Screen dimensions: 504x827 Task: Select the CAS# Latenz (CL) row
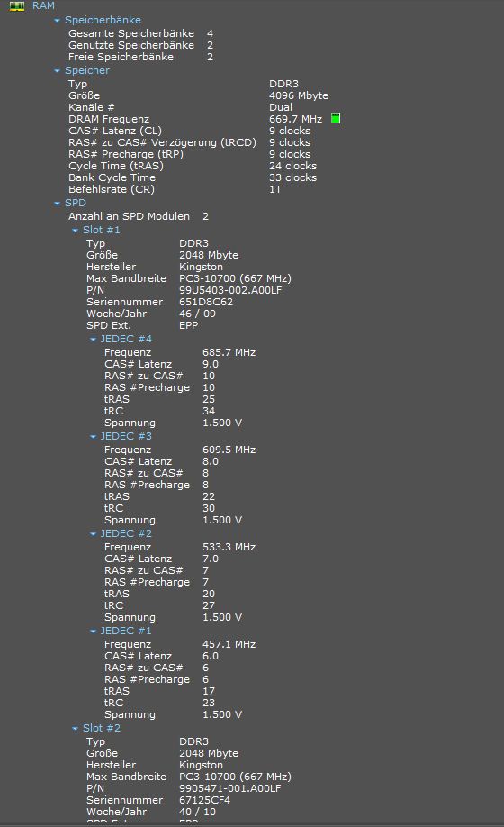pos(190,131)
